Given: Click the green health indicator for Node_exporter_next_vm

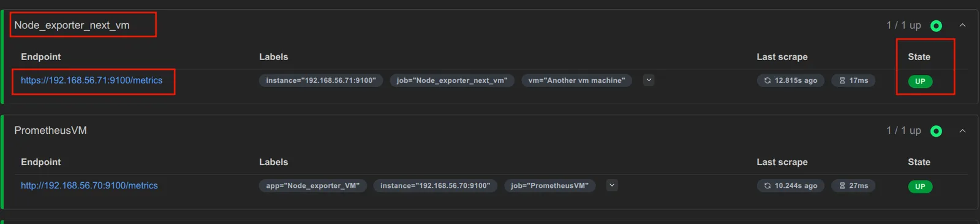Looking at the screenshot, I should click(936, 26).
